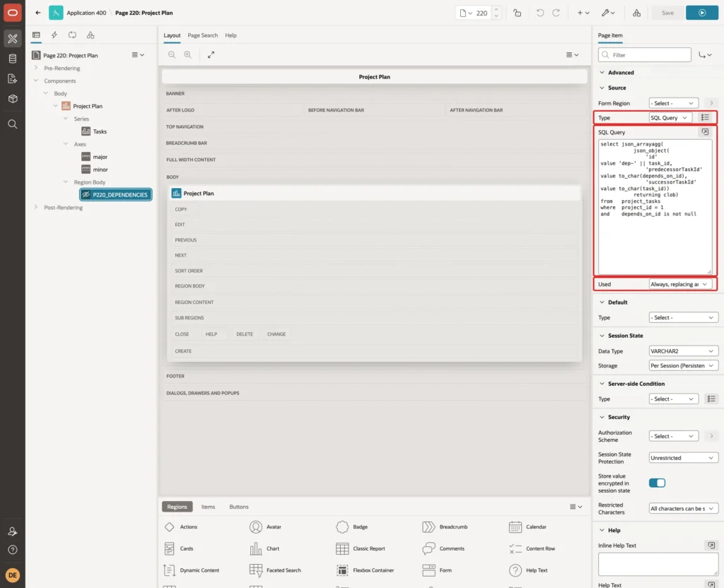Click the page lock icon in toolbar

click(x=517, y=13)
